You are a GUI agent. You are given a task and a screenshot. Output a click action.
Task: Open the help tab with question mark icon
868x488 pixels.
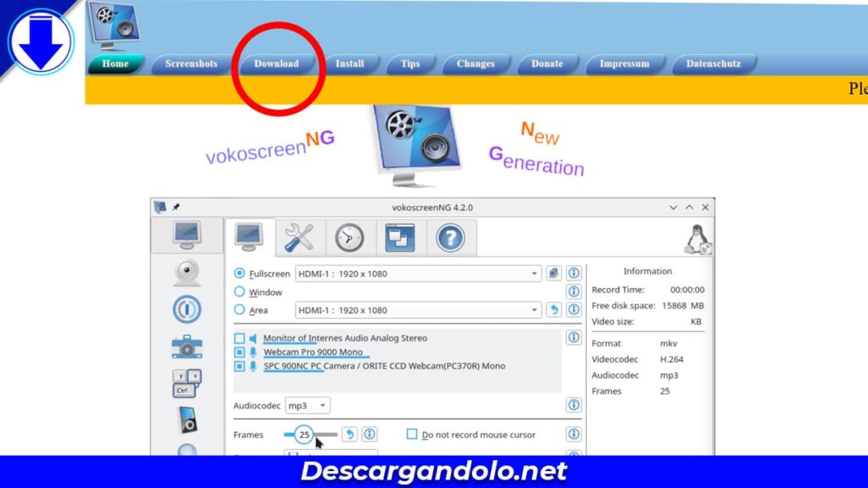click(x=450, y=237)
